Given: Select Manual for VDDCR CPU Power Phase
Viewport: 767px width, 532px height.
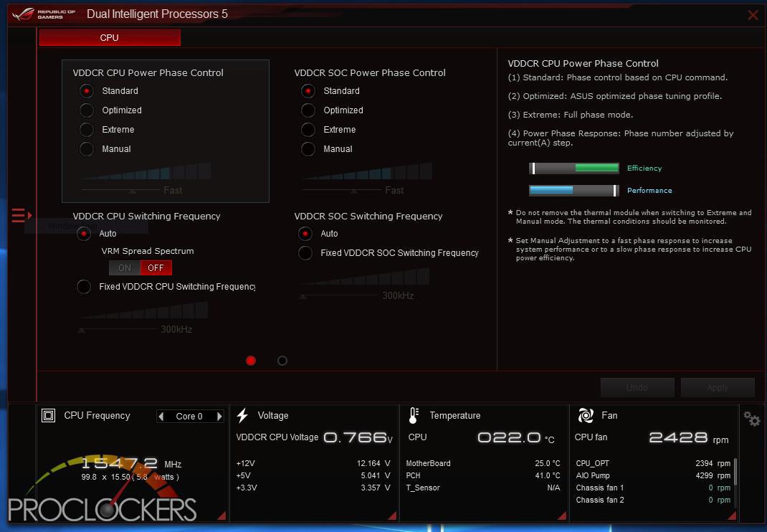Looking at the screenshot, I should [87, 149].
